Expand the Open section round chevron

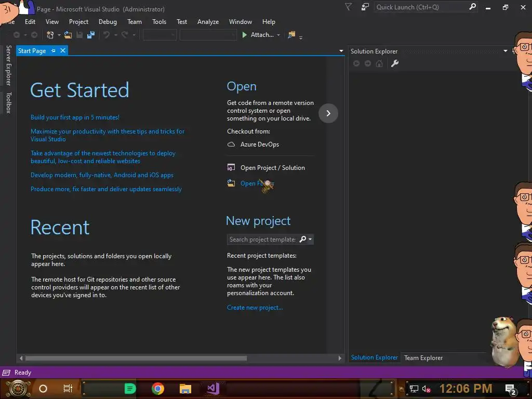click(328, 113)
